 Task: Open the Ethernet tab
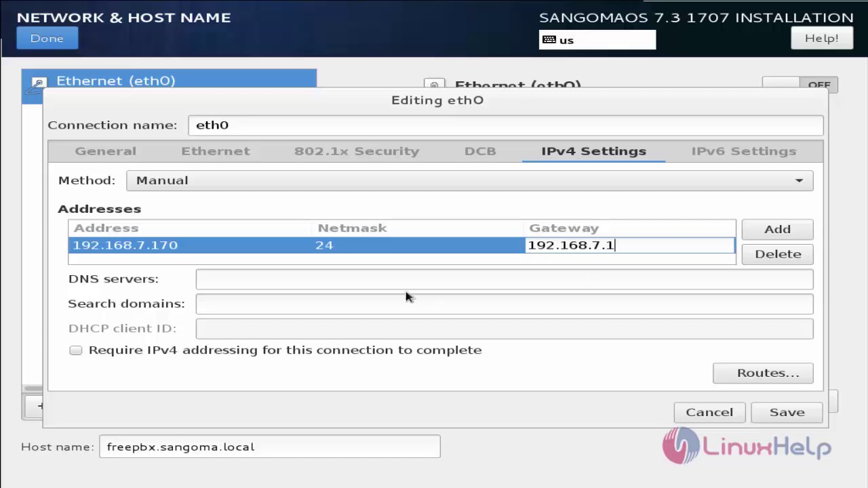pos(216,151)
